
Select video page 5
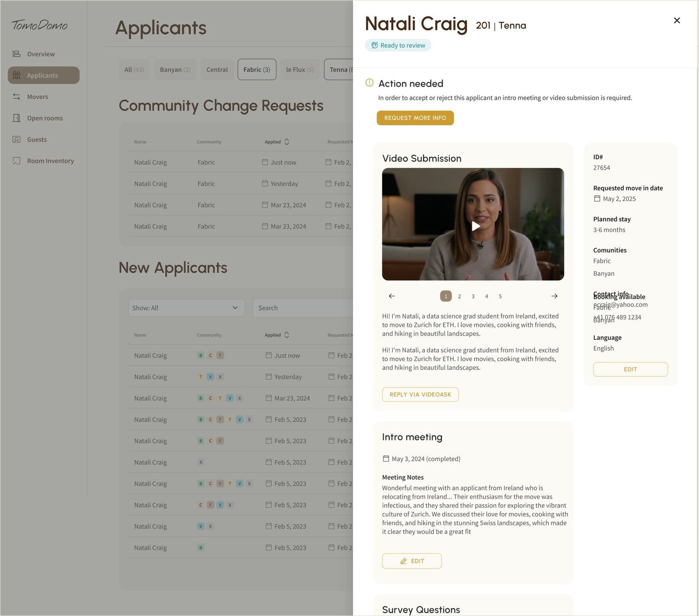(500, 296)
